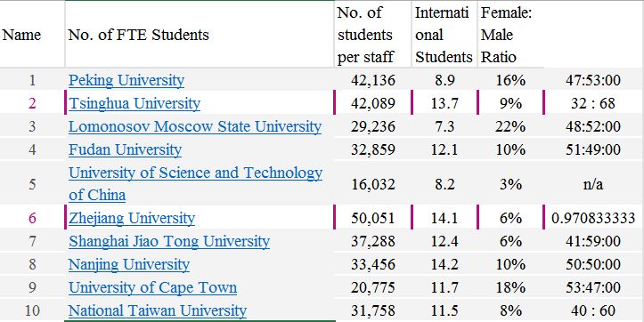Open the University of Cape Town link
The width and height of the screenshot is (644, 322).
tap(152, 287)
